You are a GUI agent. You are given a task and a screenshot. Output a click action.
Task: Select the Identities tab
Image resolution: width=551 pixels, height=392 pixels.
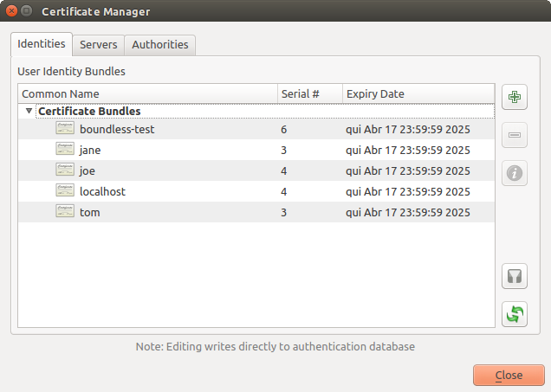pyautogui.click(x=42, y=43)
